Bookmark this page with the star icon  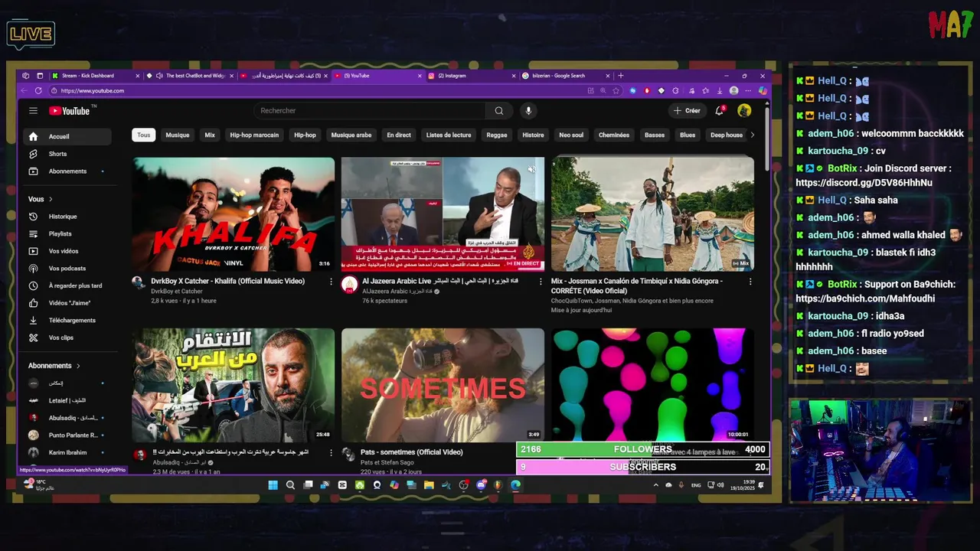[x=616, y=90]
